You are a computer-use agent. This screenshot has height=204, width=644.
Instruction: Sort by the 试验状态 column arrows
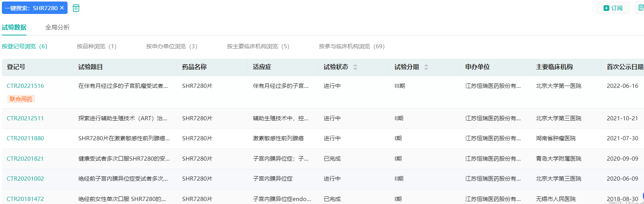click(355, 67)
